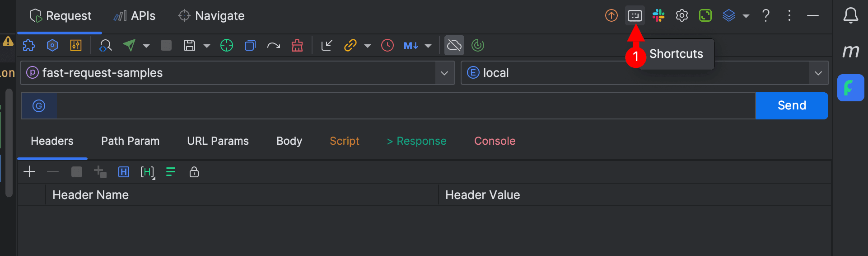This screenshot has width=868, height=256.
Task: Toggle the cloud-off sync button
Action: tap(454, 46)
